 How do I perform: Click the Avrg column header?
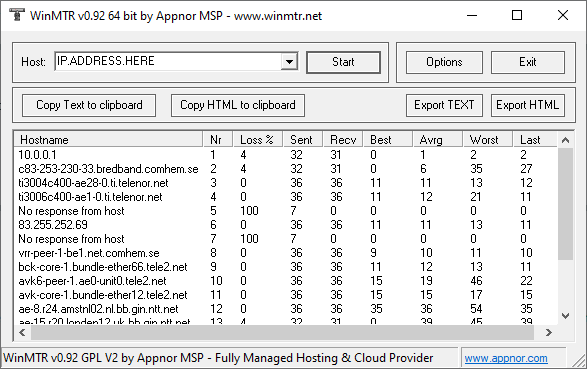(x=437, y=140)
